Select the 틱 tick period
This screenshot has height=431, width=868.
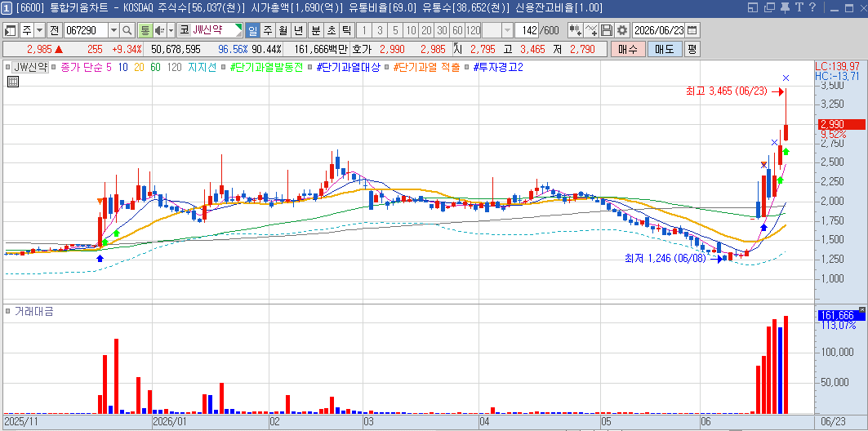pos(346,30)
